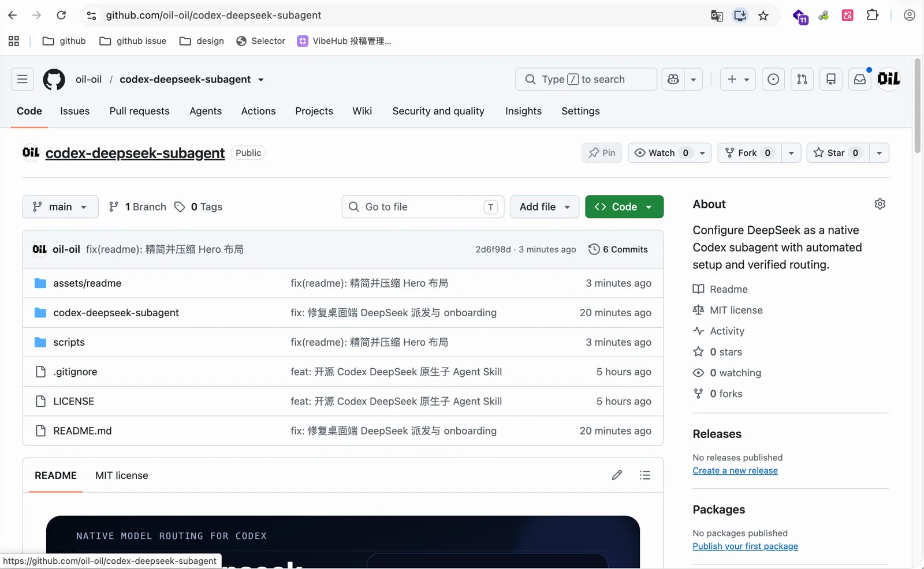924x569 pixels.
Task: Open the green Code dropdown
Action: tap(624, 207)
